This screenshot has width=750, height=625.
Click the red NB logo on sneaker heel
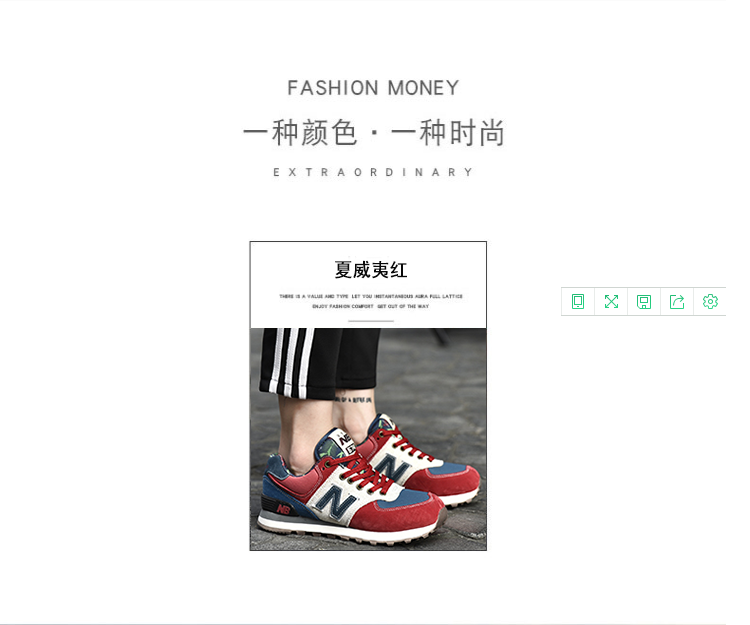coord(283,510)
